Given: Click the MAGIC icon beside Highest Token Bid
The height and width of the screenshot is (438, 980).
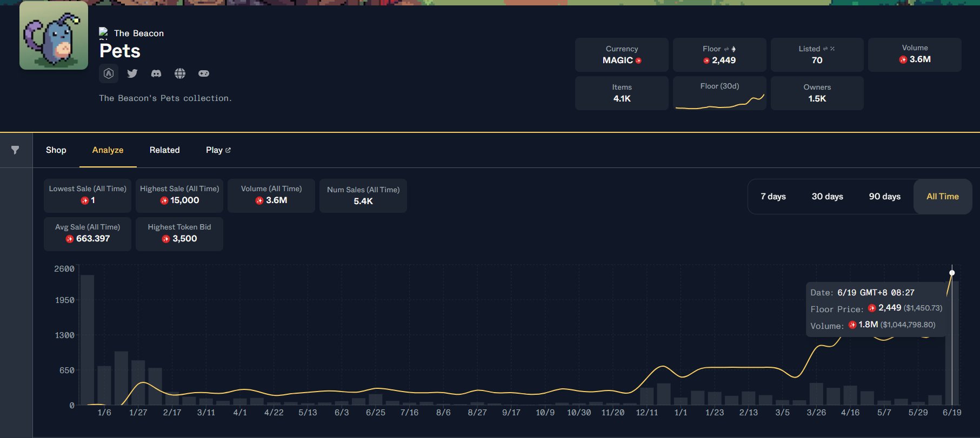Looking at the screenshot, I should 166,239.
